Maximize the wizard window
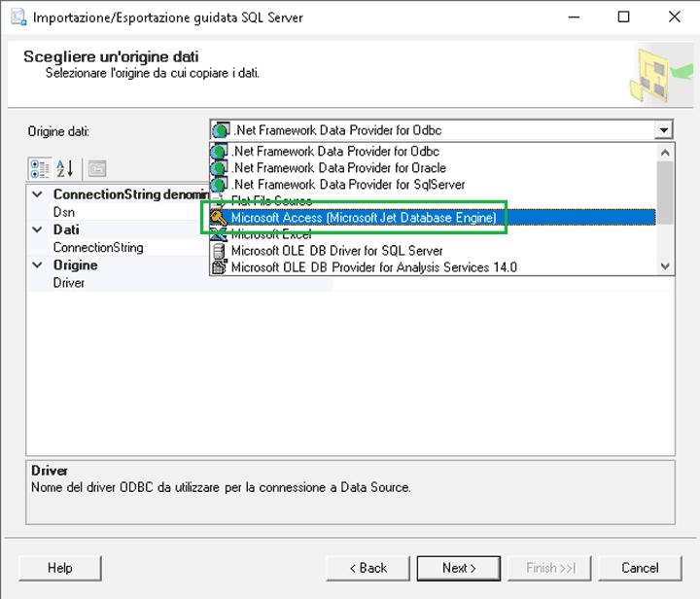This screenshot has width=700, height=599. point(623,17)
